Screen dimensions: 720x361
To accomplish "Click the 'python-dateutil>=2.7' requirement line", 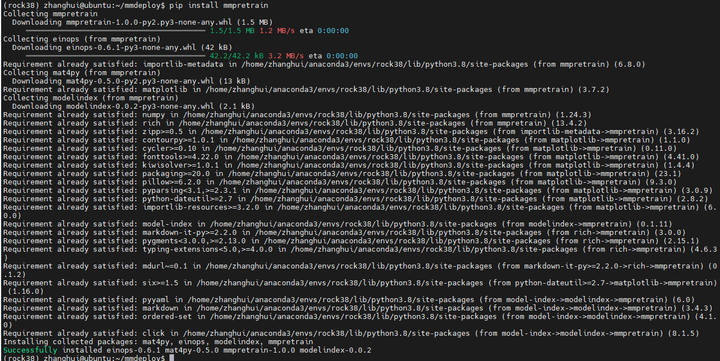I will coord(356,199).
